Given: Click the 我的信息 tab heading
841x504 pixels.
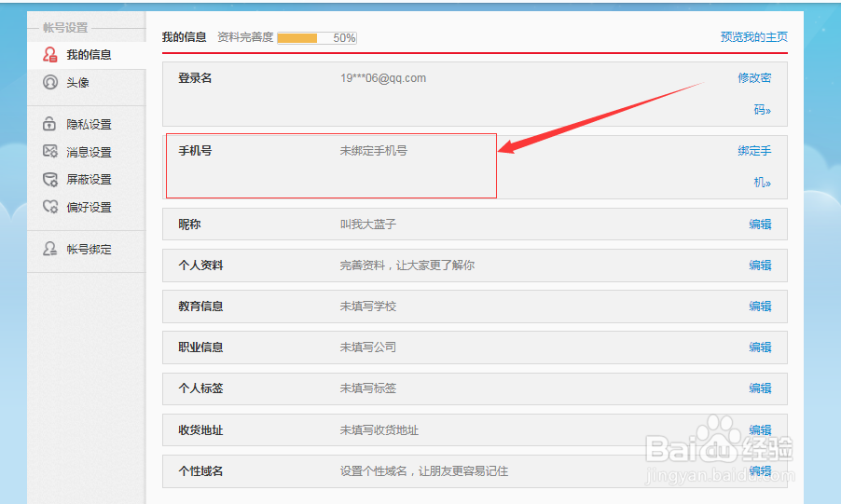Looking at the screenshot, I should 184,37.
